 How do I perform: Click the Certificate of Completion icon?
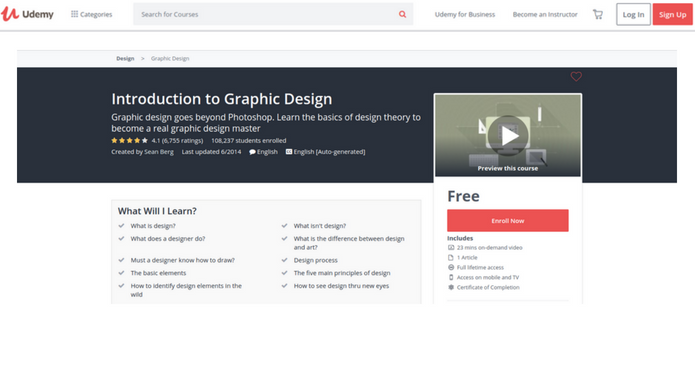(x=451, y=287)
